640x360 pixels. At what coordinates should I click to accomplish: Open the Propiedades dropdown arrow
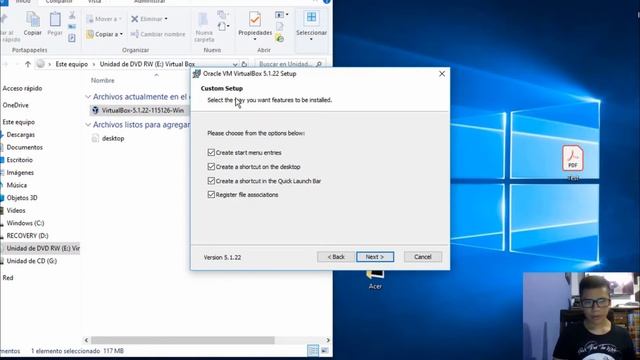pyautogui.click(x=255, y=40)
